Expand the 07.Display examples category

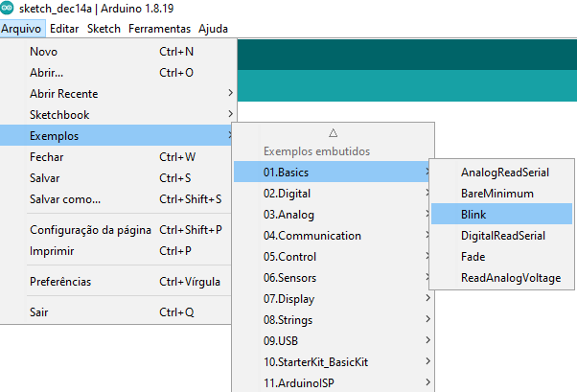(x=333, y=298)
